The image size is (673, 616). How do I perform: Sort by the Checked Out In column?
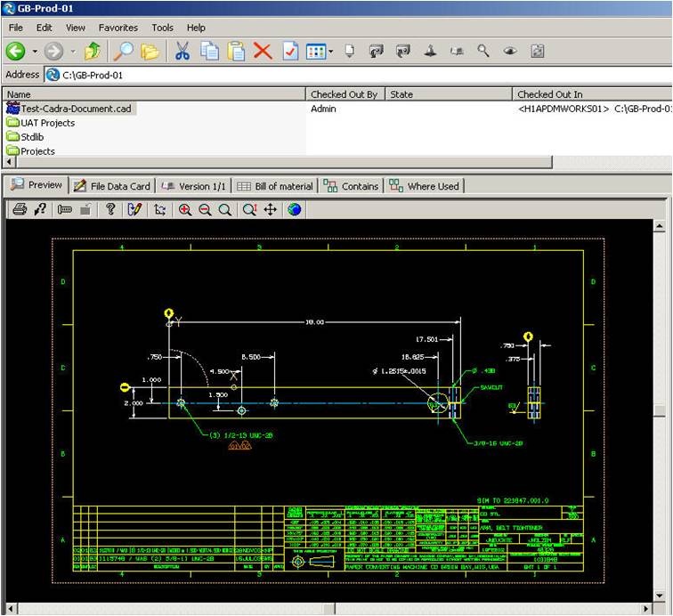pos(592,94)
